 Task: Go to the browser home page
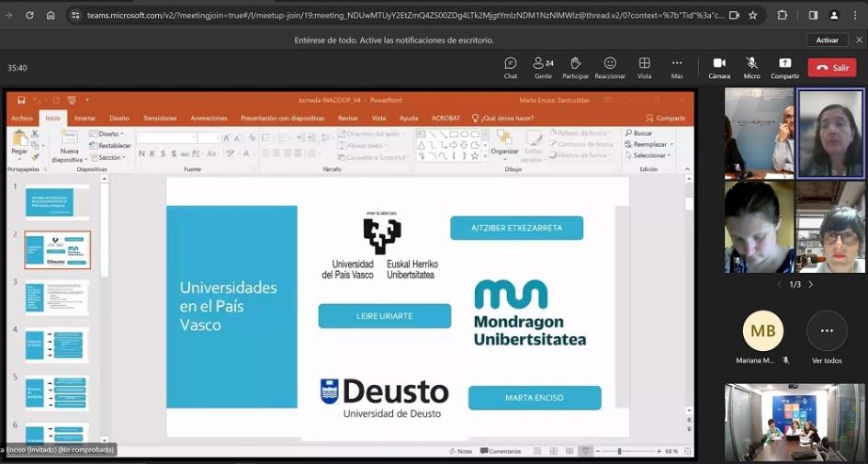coord(51,16)
